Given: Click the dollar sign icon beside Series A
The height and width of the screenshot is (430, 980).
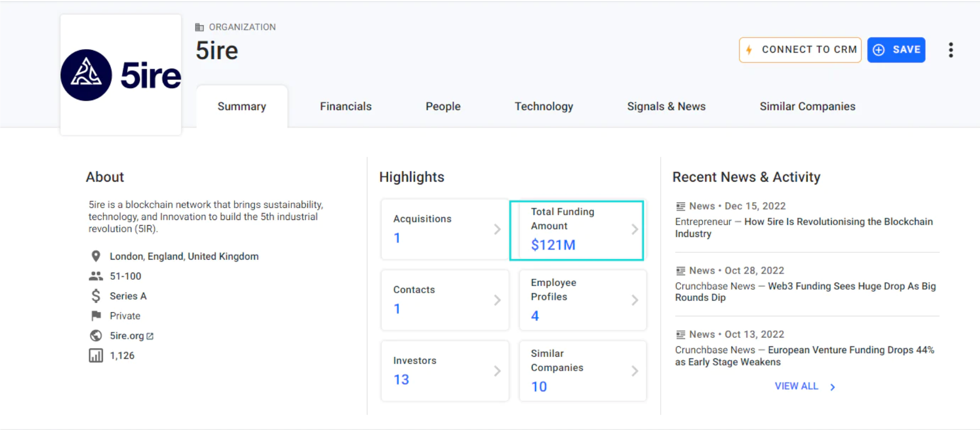Looking at the screenshot, I should [x=96, y=296].
